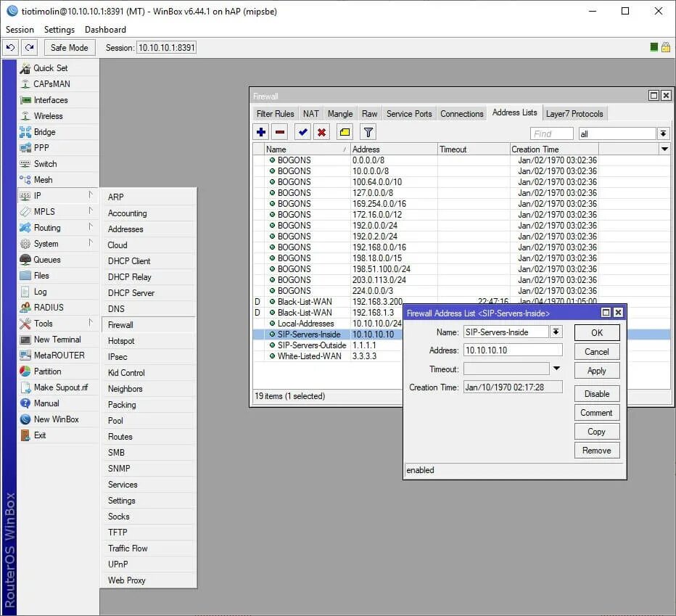676x616 pixels.
Task: Expand the Tools submenu
Action: coord(58,324)
